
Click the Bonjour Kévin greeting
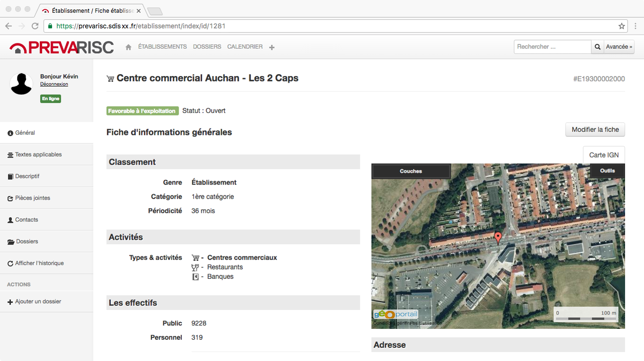pyautogui.click(x=59, y=77)
